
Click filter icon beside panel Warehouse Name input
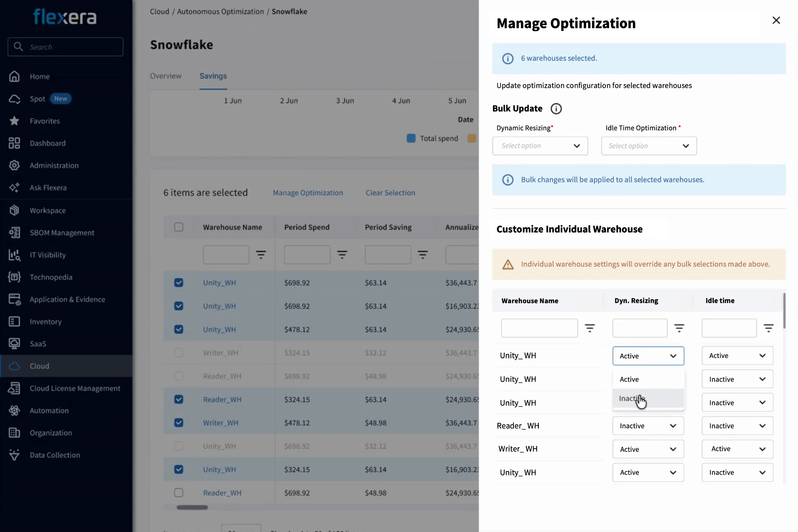coord(590,328)
